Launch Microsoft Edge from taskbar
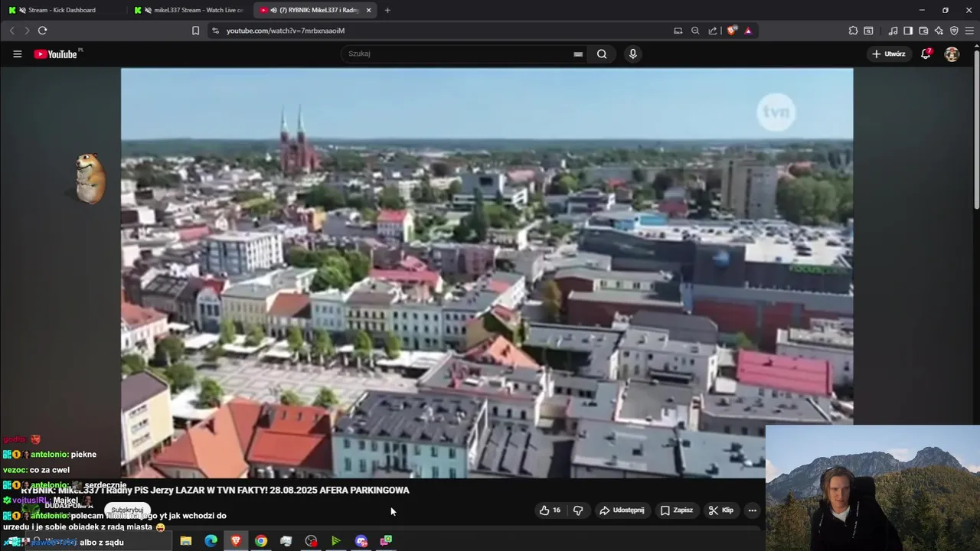 click(x=211, y=541)
